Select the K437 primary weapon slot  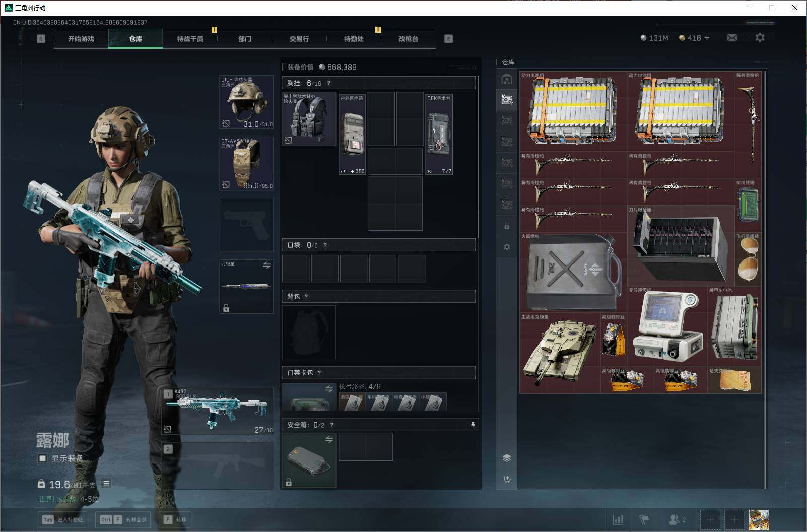coord(217,411)
